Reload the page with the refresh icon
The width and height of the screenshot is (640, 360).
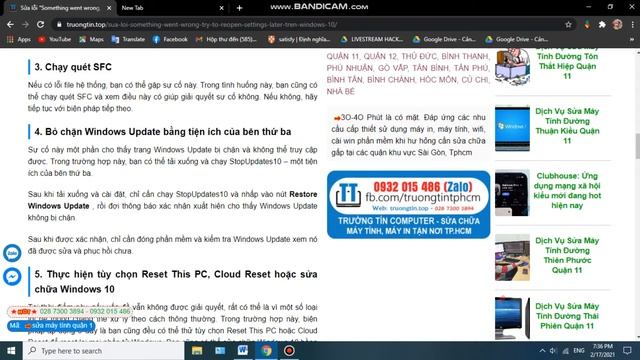point(40,24)
